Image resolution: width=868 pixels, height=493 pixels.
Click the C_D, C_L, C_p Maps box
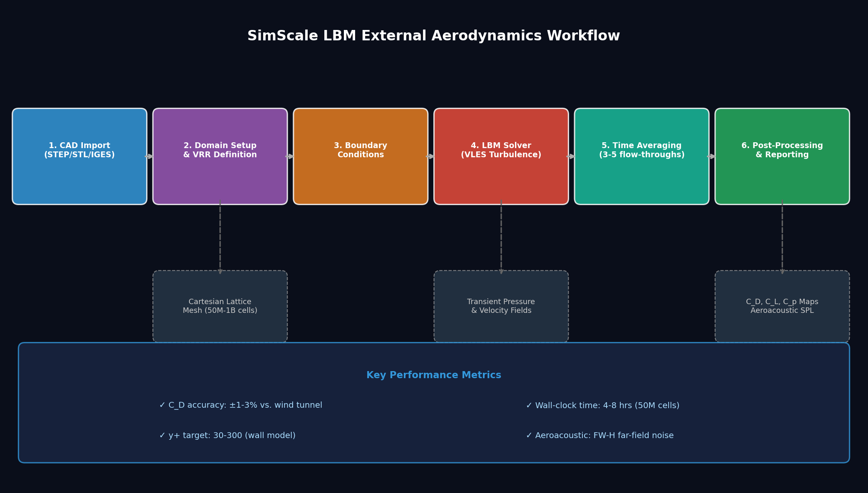pyautogui.click(x=782, y=307)
